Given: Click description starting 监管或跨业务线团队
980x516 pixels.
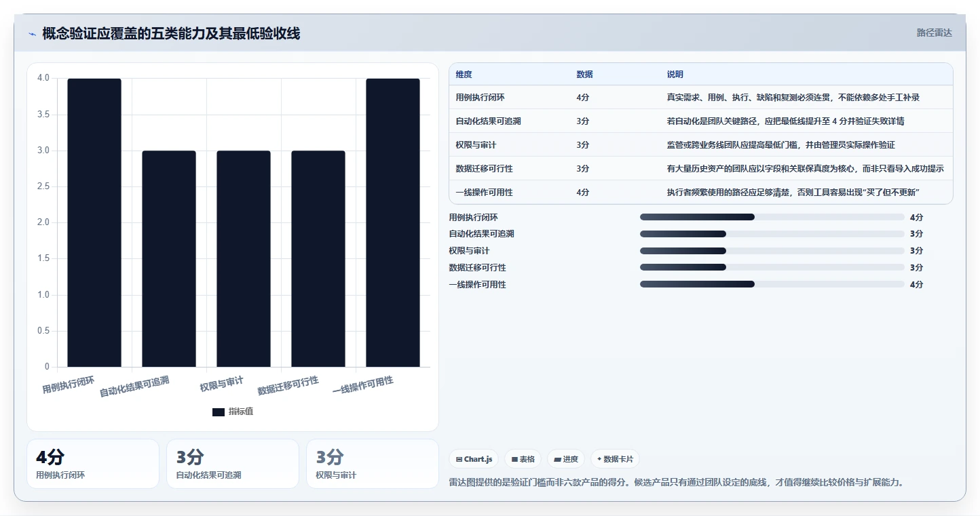Looking at the screenshot, I should 781,144.
